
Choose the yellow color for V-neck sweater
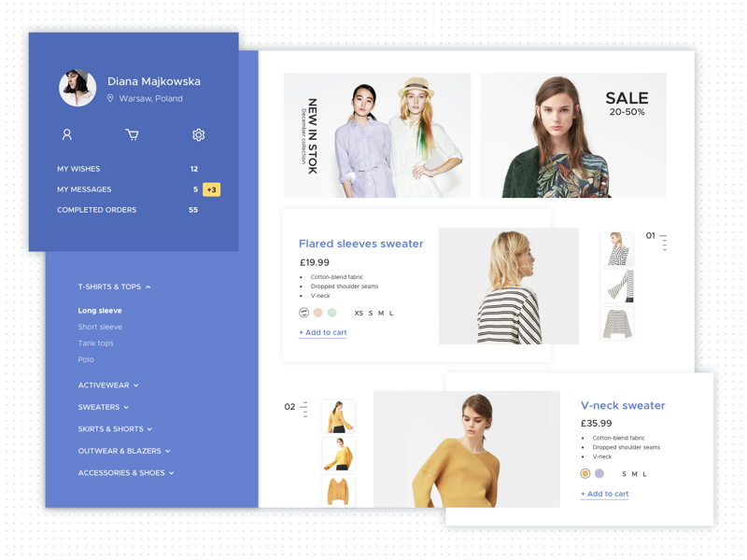(585, 473)
